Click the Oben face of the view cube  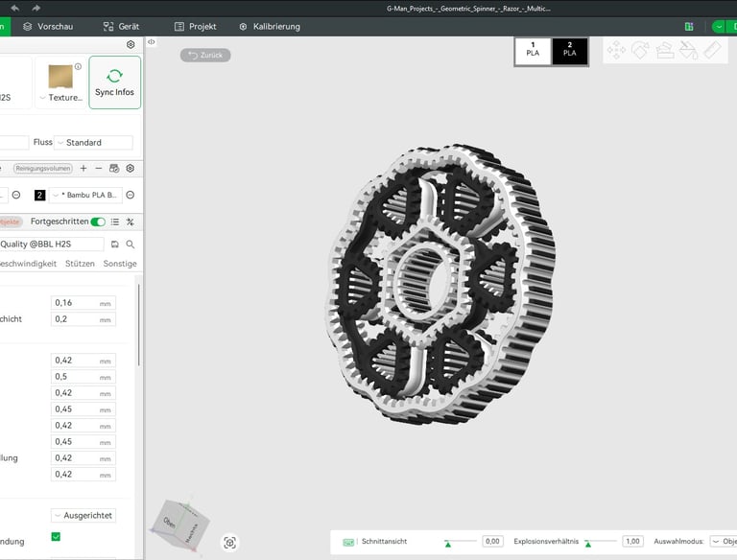172,521
